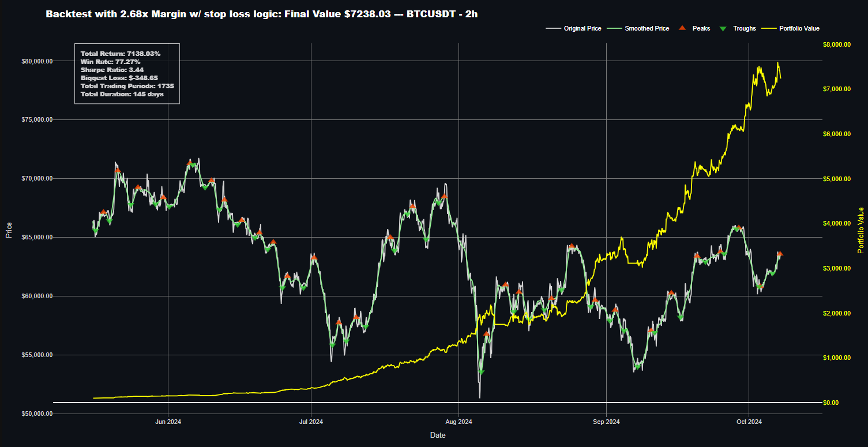The image size is (868, 447).
Task: Click the last peak marker in October
Action: coord(780,254)
